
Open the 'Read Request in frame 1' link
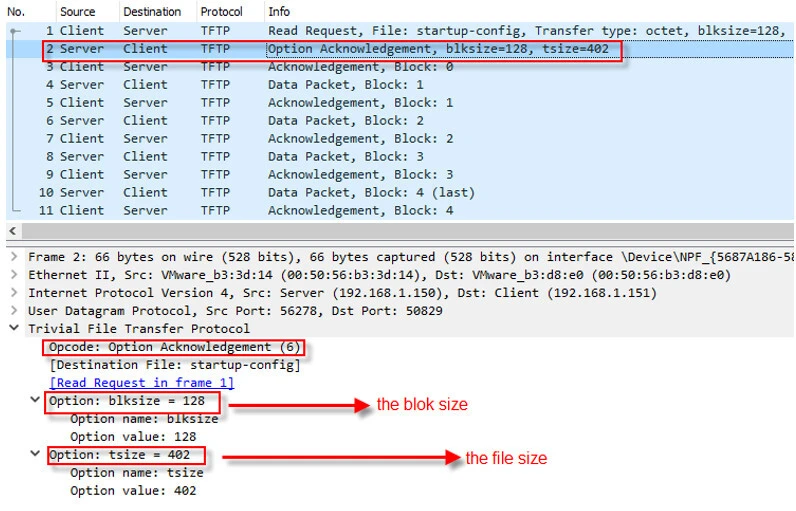pos(141,383)
